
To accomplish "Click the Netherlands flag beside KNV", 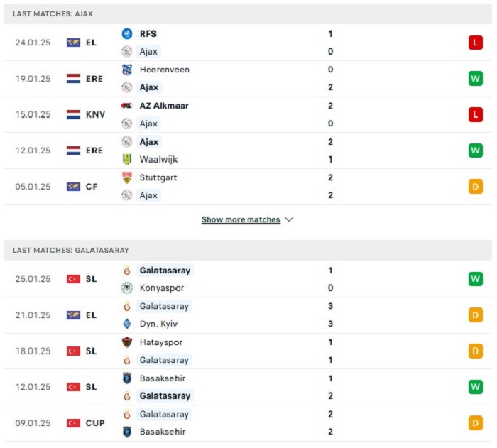I will 73,114.
